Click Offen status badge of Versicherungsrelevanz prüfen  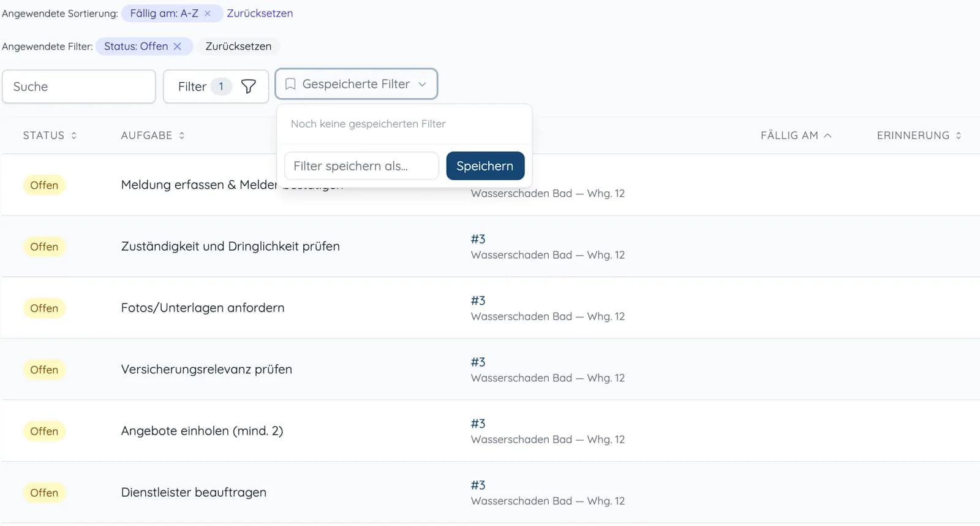pyautogui.click(x=44, y=370)
